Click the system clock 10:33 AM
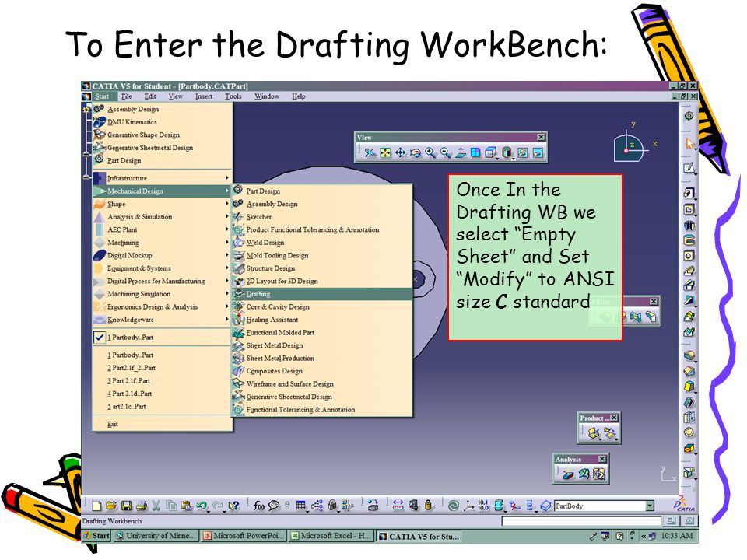 click(x=676, y=536)
